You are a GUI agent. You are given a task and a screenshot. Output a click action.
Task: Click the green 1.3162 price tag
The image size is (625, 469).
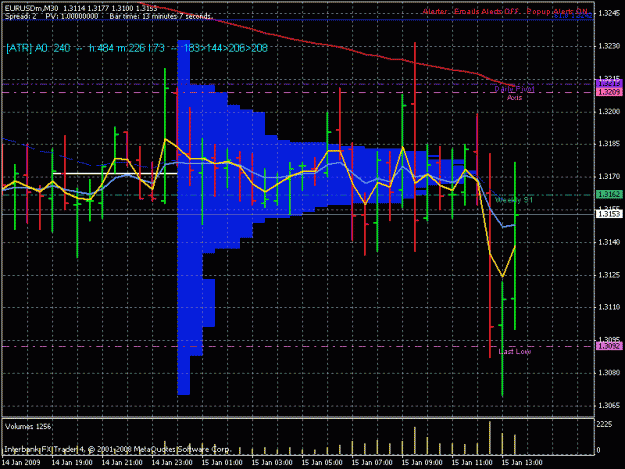[609, 194]
